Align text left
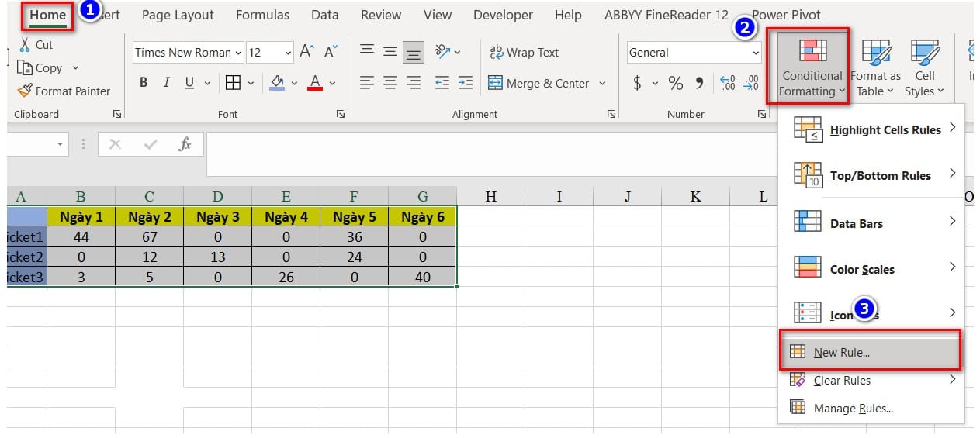The image size is (980, 438). pos(367,83)
